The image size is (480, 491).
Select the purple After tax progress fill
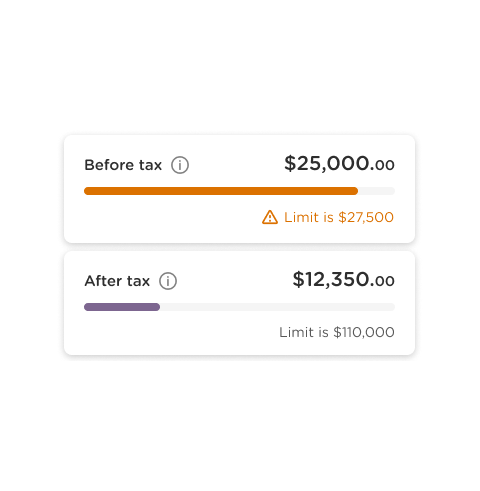click(122, 307)
